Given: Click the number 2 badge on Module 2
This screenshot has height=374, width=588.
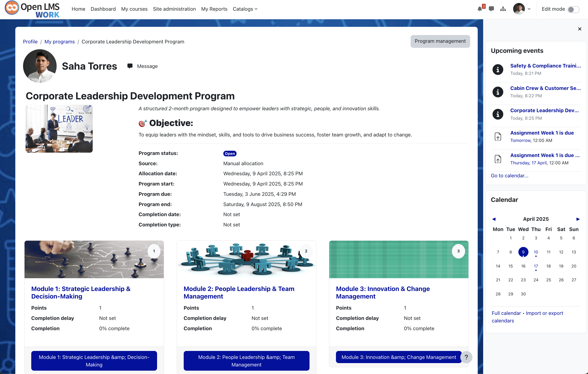Looking at the screenshot, I should (x=306, y=251).
